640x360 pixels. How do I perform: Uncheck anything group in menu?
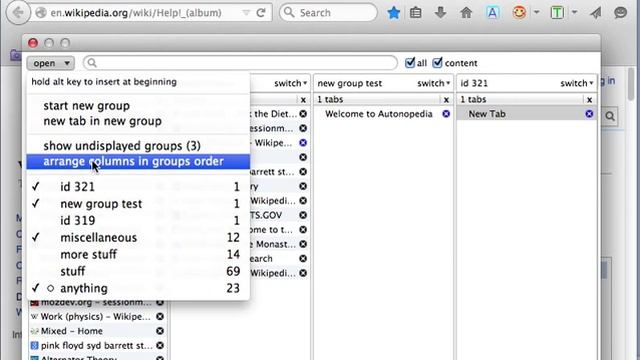point(138,288)
